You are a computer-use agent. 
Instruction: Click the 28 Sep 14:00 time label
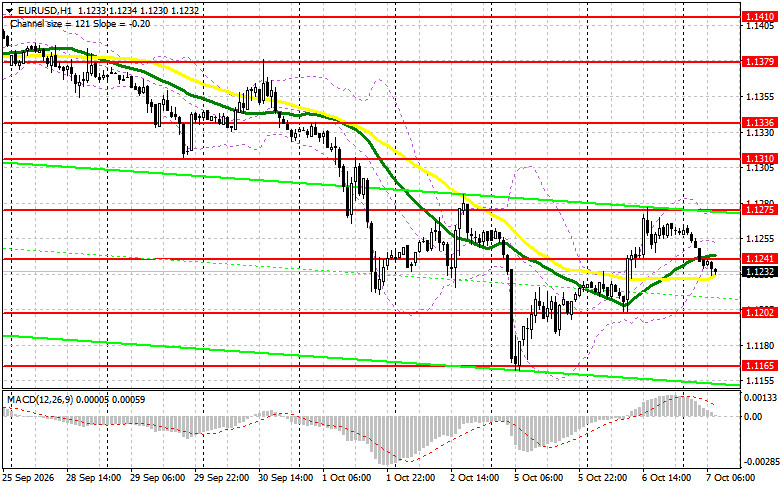pos(93,478)
